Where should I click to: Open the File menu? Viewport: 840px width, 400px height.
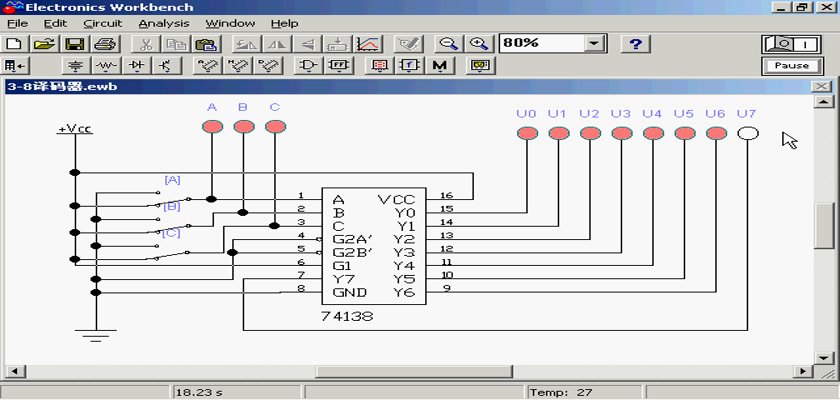click(17, 24)
